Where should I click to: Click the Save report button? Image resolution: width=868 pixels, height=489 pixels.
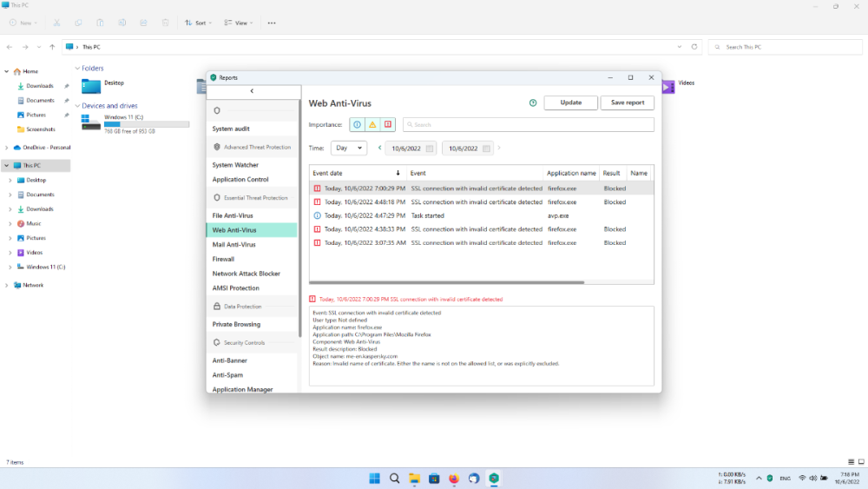point(628,102)
